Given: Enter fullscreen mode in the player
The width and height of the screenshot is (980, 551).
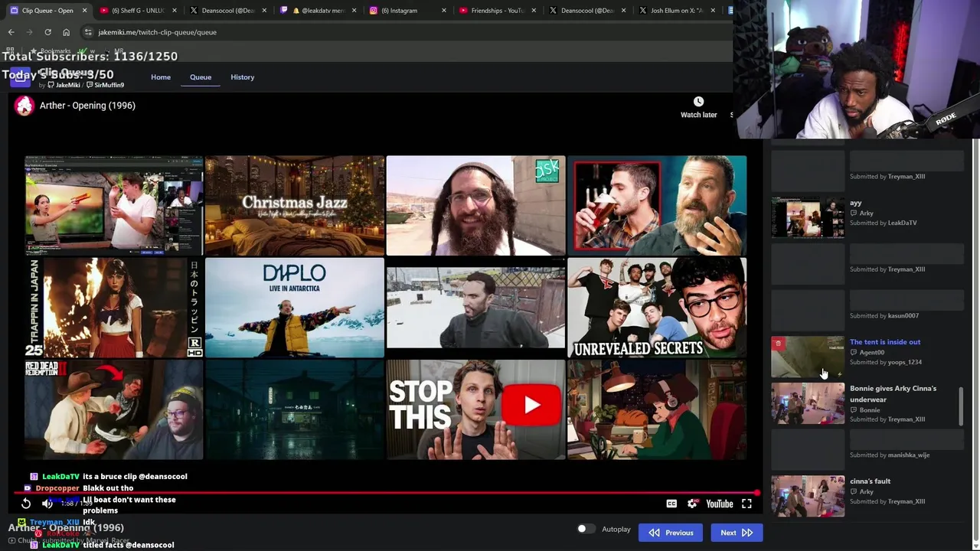Looking at the screenshot, I should click(x=746, y=504).
